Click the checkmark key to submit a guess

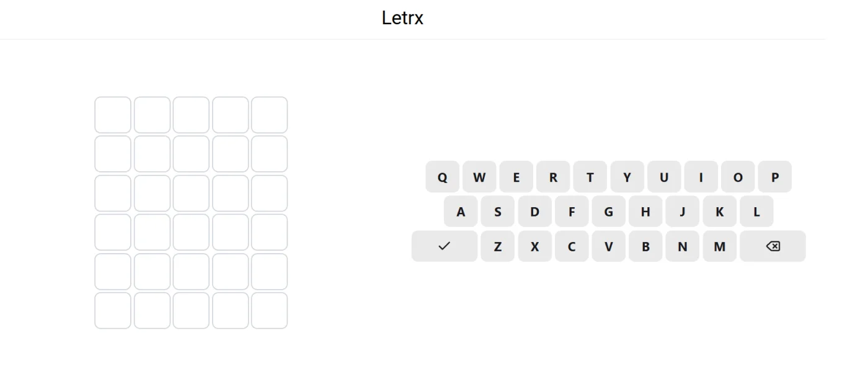[x=444, y=246]
